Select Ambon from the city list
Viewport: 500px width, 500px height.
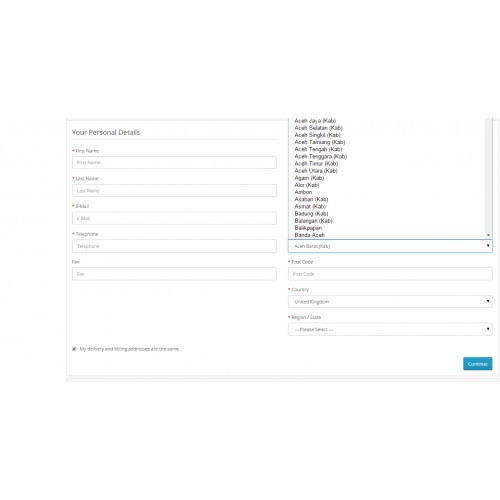(x=303, y=192)
